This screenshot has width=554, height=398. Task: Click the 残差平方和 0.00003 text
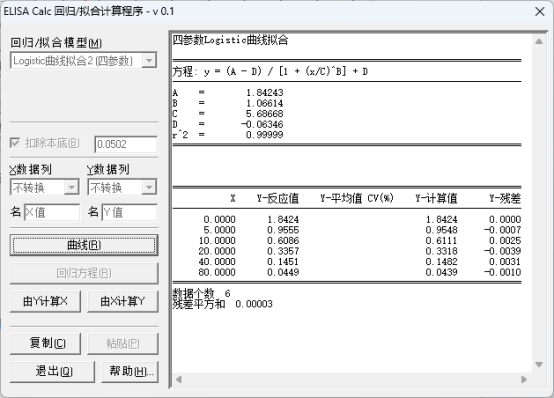(x=223, y=304)
